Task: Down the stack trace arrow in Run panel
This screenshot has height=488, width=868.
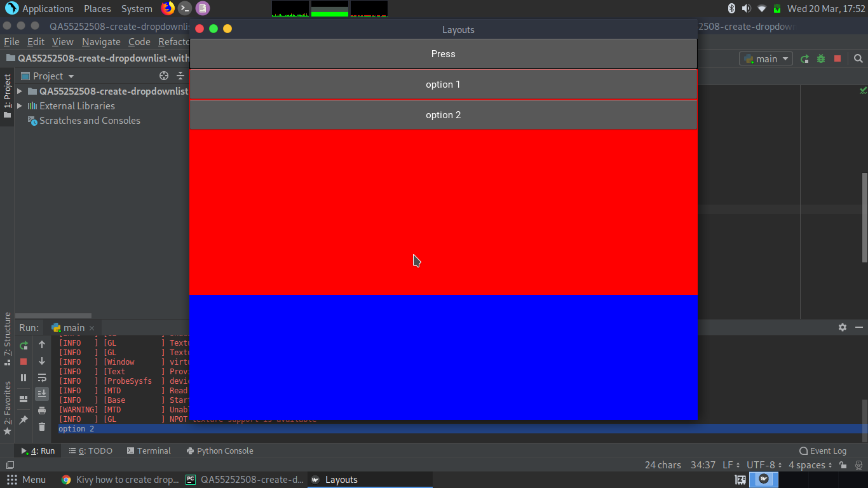Action: pos(42,361)
